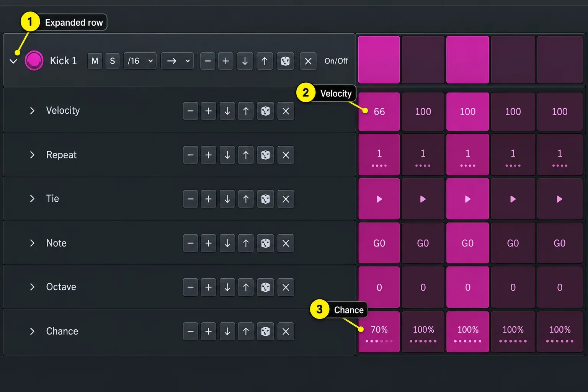Click the up arrow in Kick 1 row
The image size is (588, 392).
265,61
